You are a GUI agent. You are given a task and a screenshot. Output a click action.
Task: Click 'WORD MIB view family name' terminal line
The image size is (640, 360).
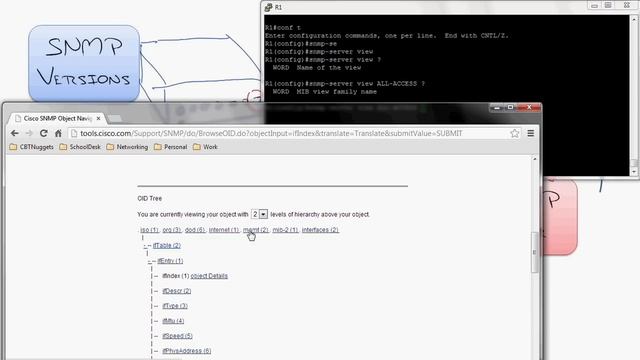pyautogui.click(x=324, y=92)
